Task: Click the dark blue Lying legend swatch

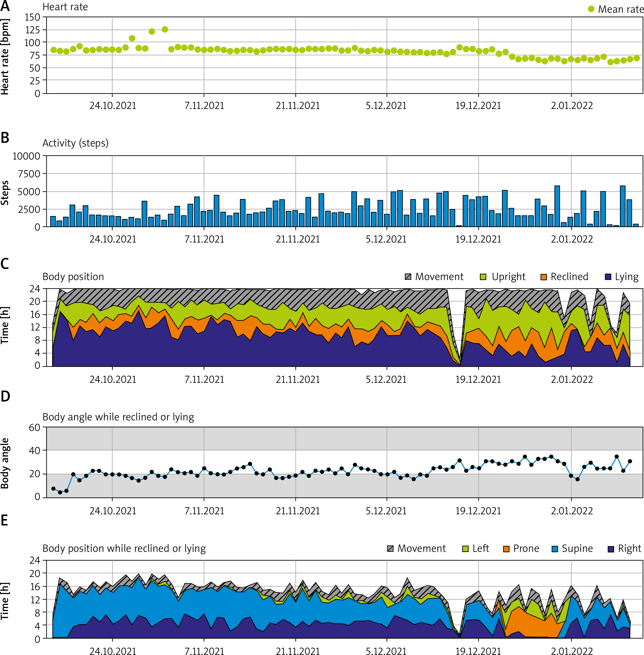Action: pos(608,277)
